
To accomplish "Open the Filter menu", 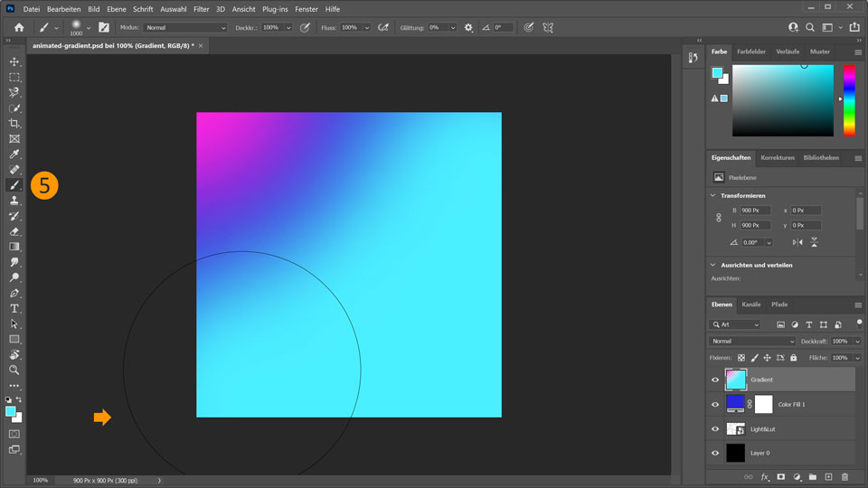I will click(x=200, y=9).
